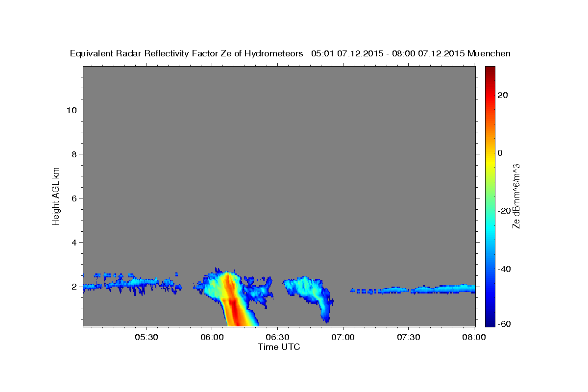Click the colorbar value label -60

coord(504,324)
